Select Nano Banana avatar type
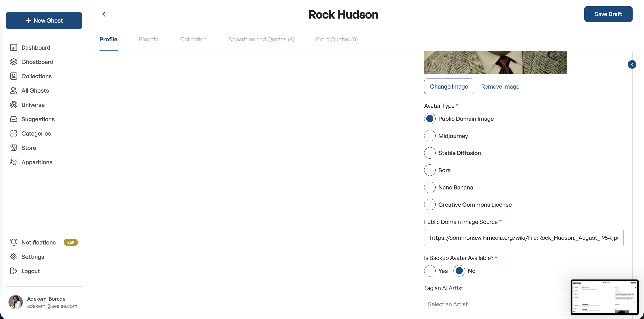Viewport: 644px width, 319px height. tap(430, 187)
